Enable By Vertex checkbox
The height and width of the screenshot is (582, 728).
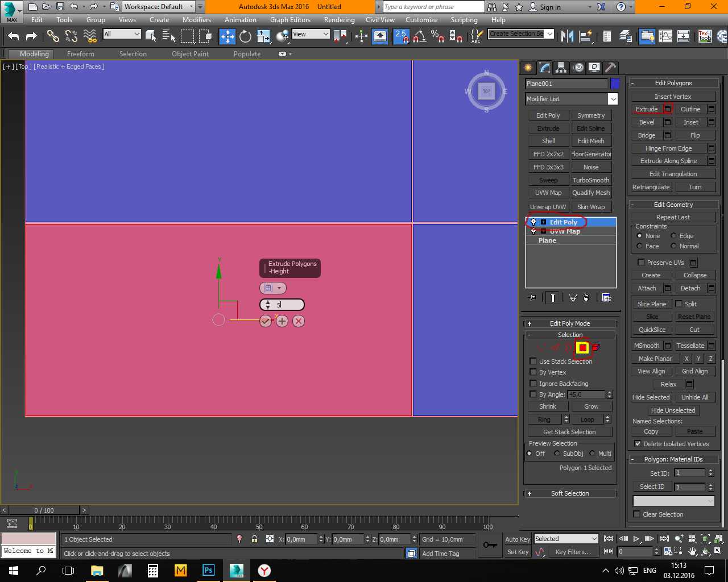[533, 372]
